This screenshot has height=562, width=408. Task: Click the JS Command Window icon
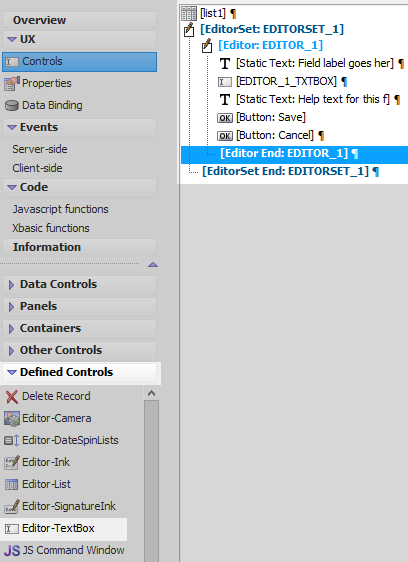pos(12,551)
